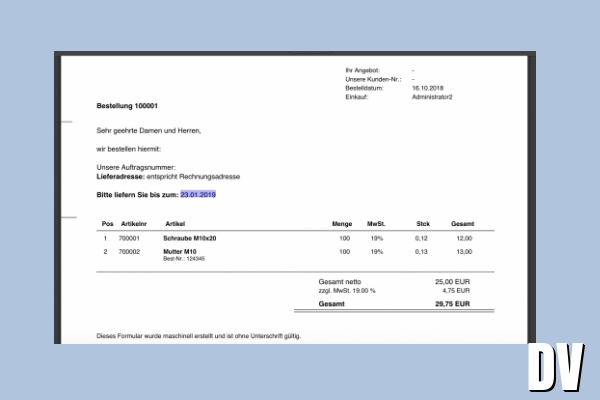Screen dimensions: 600x400
Task: Click the Lieferadresse label
Action: tap(120, 176)
